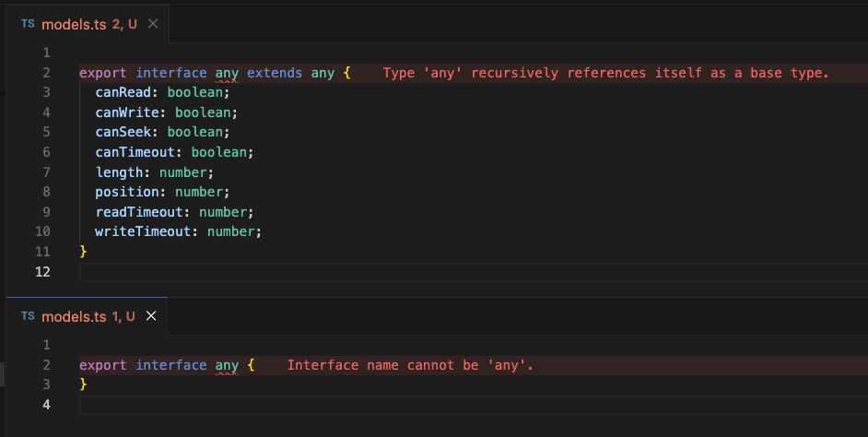Click the "Interface name cannot be 'any'" error
The width and height of the screenshot is (868, 437).
click(x=410, y=365)
